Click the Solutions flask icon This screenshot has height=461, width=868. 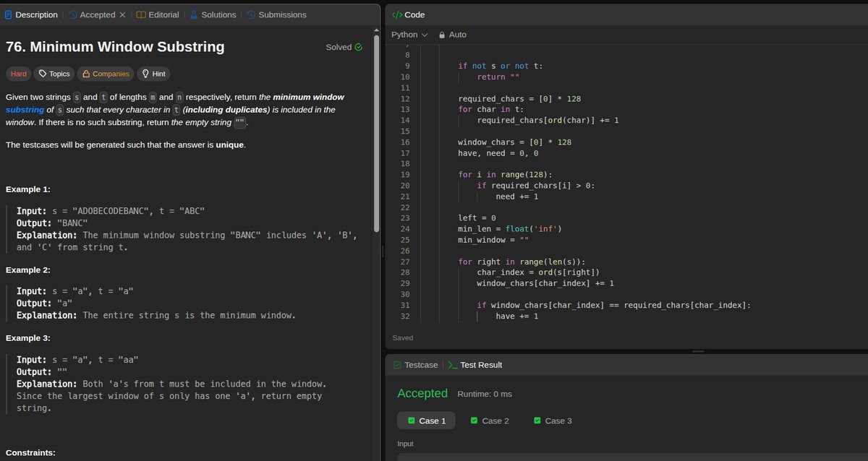(x=194, y=14)
